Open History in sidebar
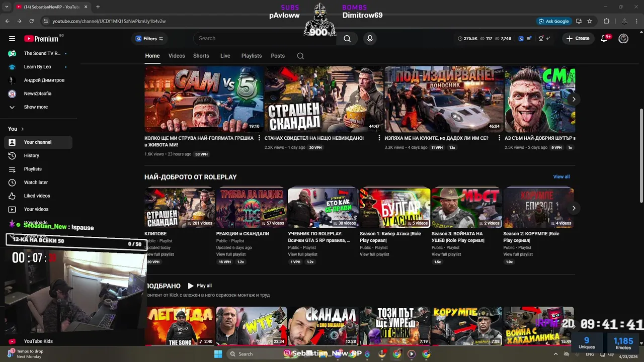Screen dimensions: 644x362 pyautogui.click(x=31, y=156)
